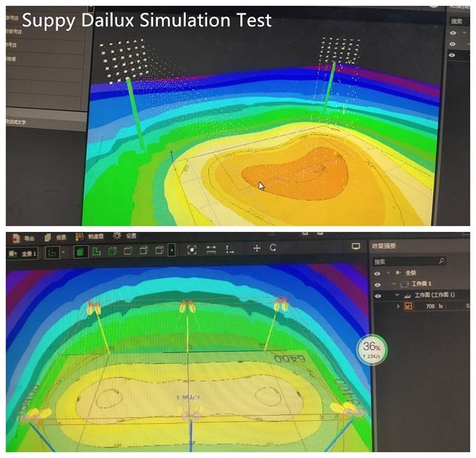Expand the 708 lx result row
The width and height of the screenshot is (476, 458).
[399, 306]
